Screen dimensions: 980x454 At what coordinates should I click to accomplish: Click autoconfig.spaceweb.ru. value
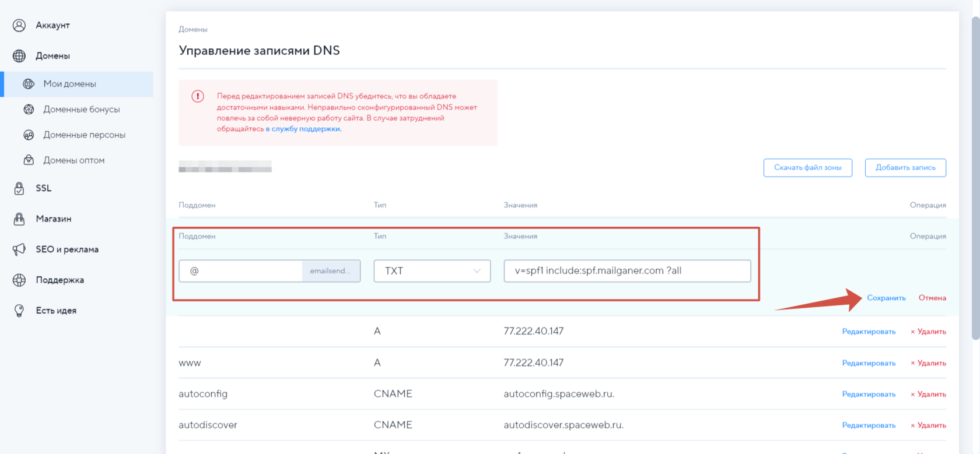[x=559, y=394]
